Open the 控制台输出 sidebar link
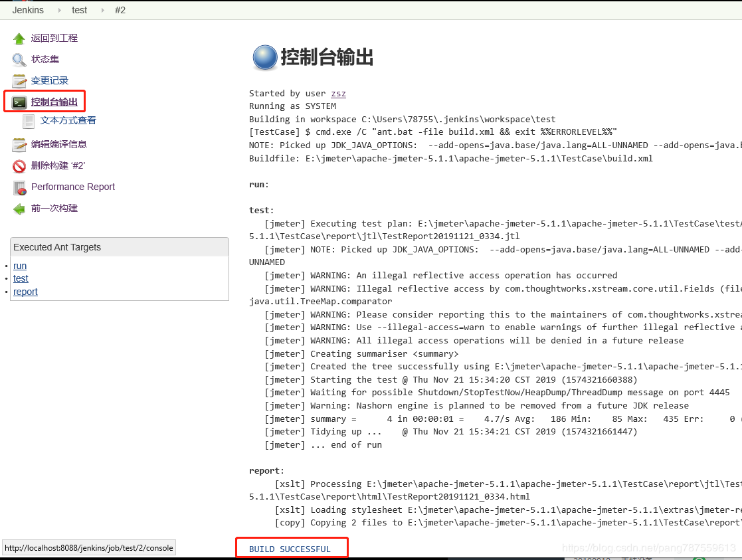Viewport: 742px width, 560px height. click(x=54, y=102)
